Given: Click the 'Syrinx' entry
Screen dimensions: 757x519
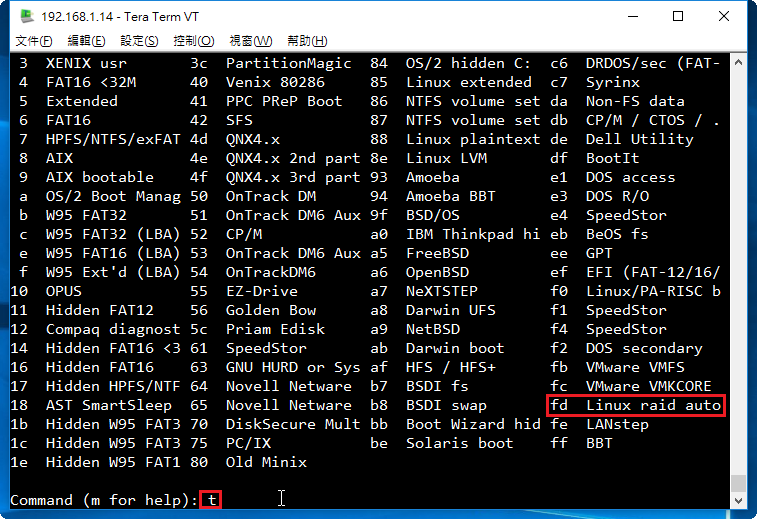Looking at the screenshot, I should (613, 82).
